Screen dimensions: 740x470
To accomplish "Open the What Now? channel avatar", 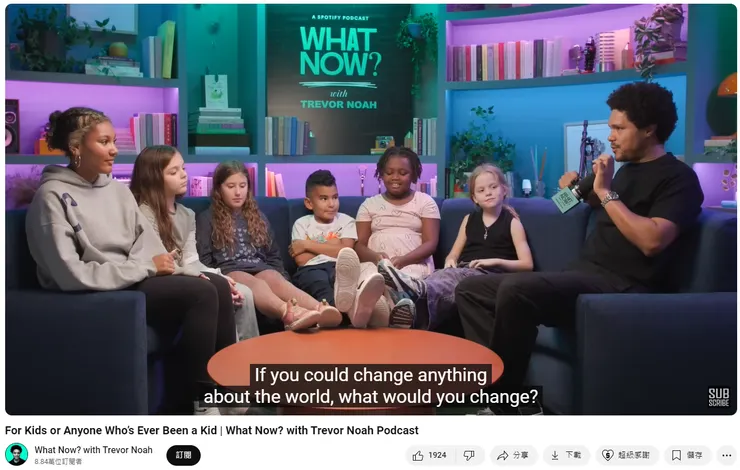I will [x=17, y=454].
